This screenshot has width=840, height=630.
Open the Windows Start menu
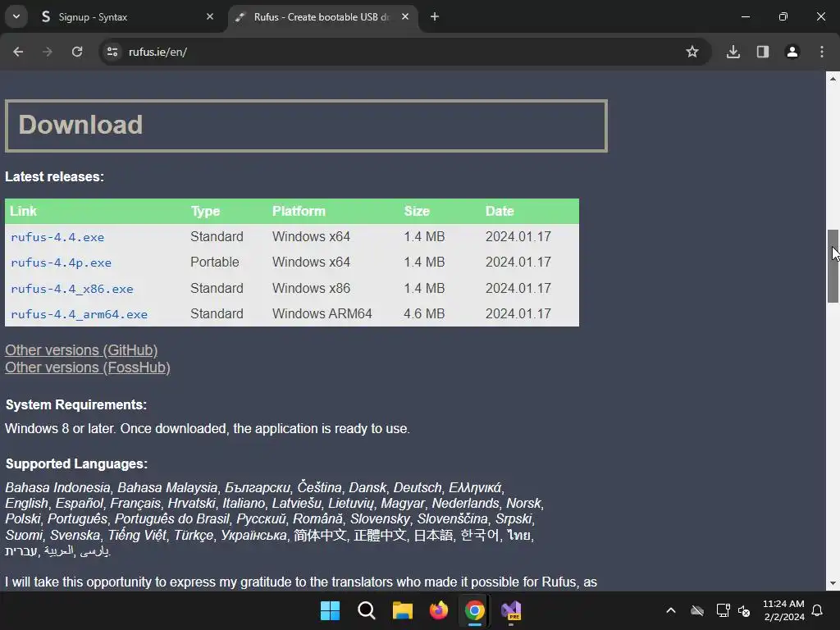click(330, 610)
